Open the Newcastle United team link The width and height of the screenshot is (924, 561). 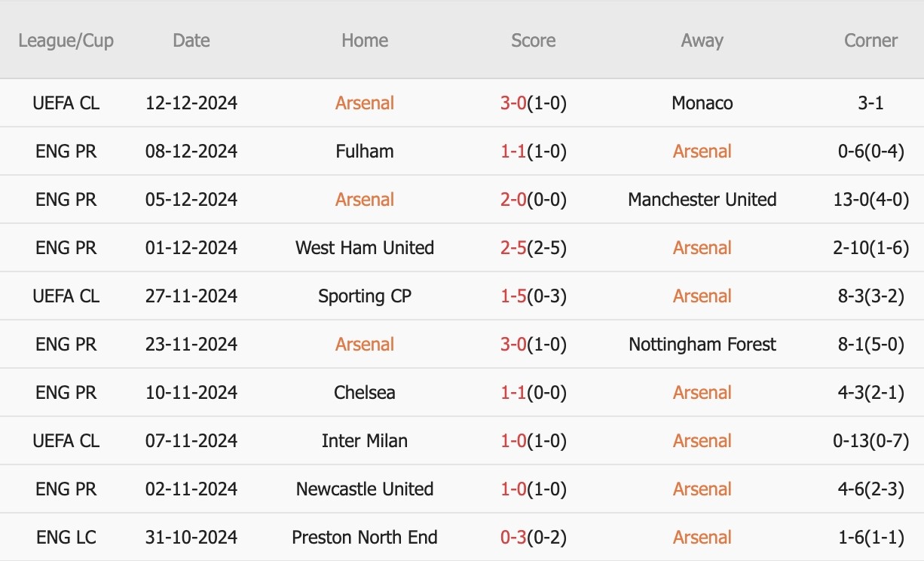click(x=365, y=489)
